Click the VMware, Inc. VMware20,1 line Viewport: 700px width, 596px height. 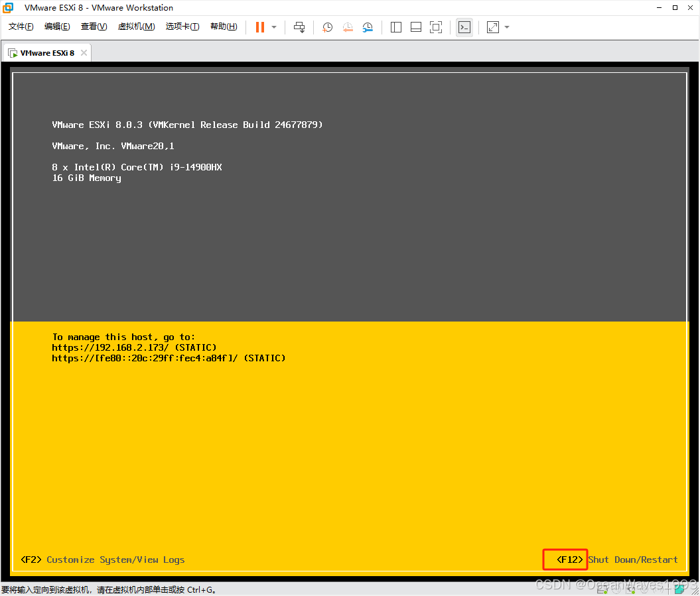pos(113,147)
